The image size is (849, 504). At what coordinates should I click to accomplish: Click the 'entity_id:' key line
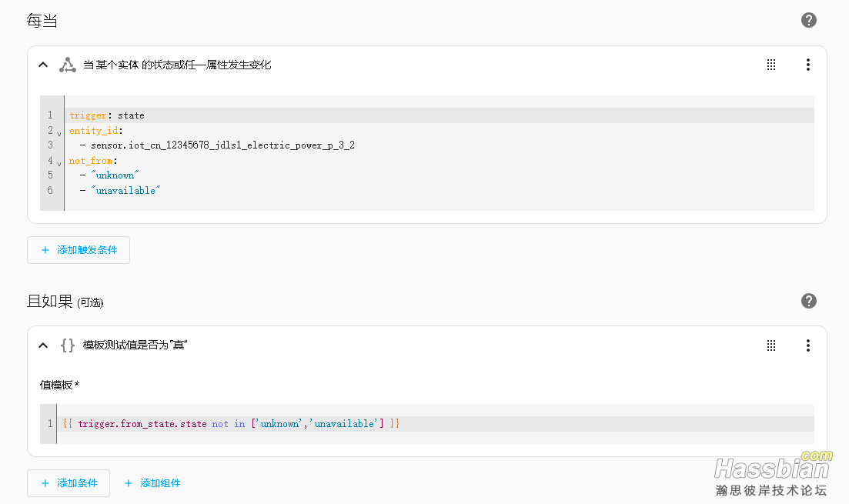tap(439, 131)
